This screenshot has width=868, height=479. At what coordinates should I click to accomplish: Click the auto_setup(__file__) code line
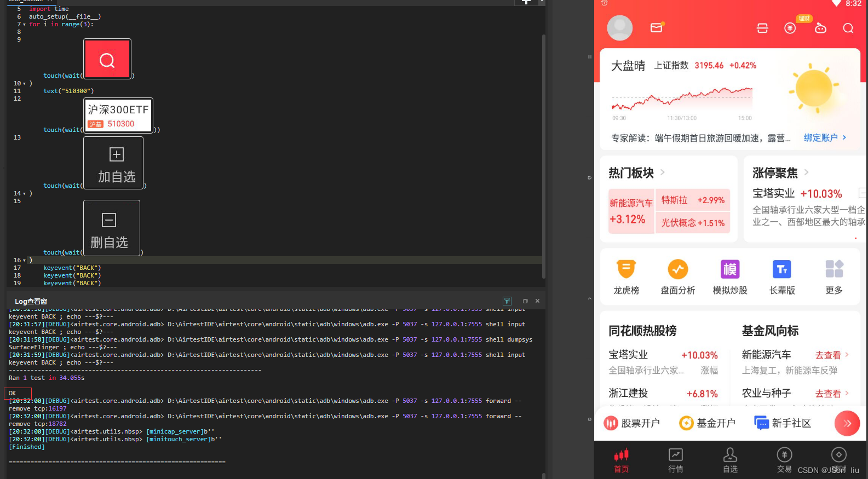(65, 17)
